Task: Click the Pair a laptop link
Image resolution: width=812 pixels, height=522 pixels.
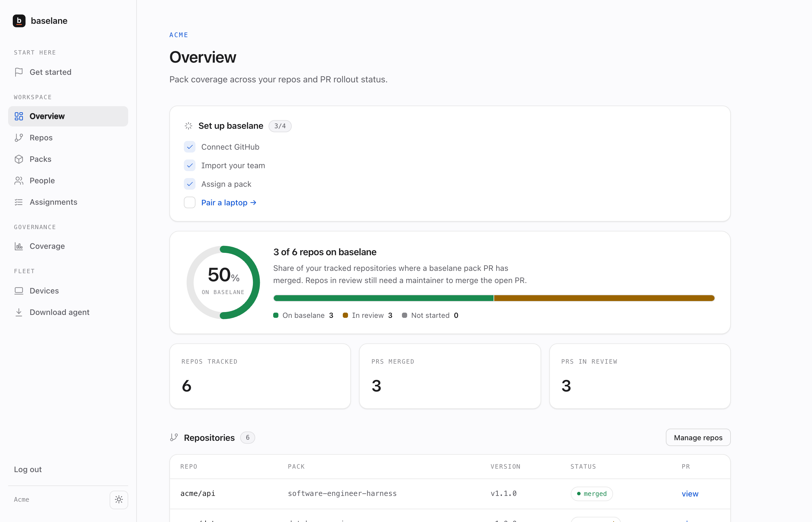Action: [x=229, y=202]
